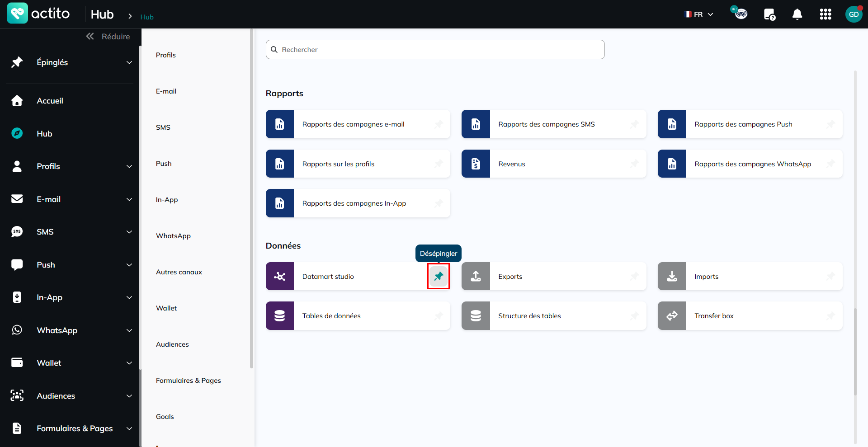This screenshot has height=447, width=868.
Task: Select Goals in the category list
Action: (x=165, y=417)
